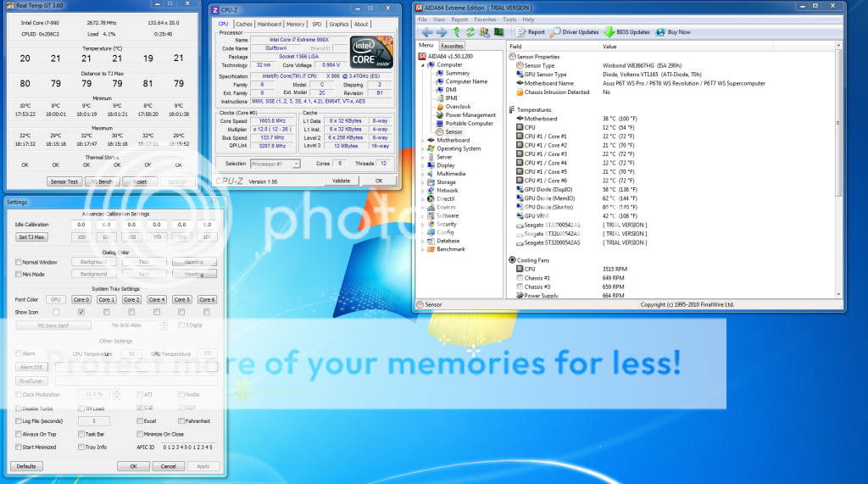Refresh AIDA64 with the green circular arrows
The width and height of the screenshot is (868, 484).
pyautogui.click(x=470, y=32)
